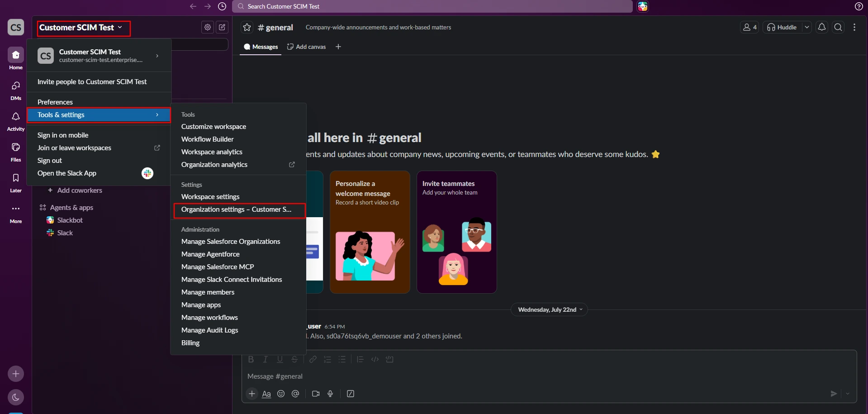Toggle ordered list formatting

pyautogui.click(x=327, y=359)
